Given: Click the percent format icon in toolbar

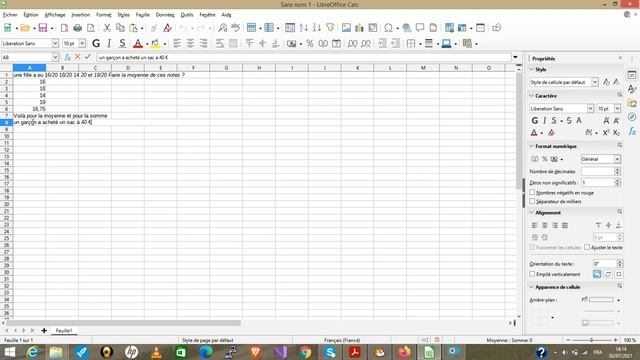Looking at the screenshot, I should click(x=310, y=43).
